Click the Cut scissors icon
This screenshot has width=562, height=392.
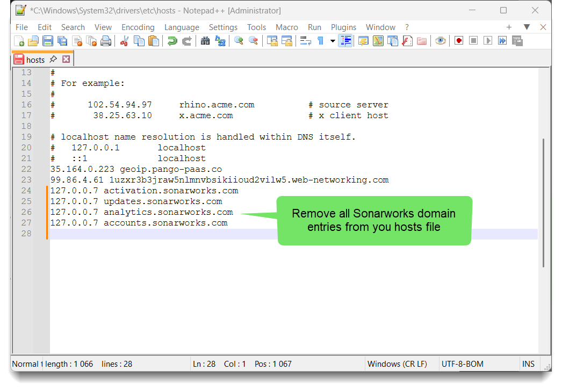(124, 41)
